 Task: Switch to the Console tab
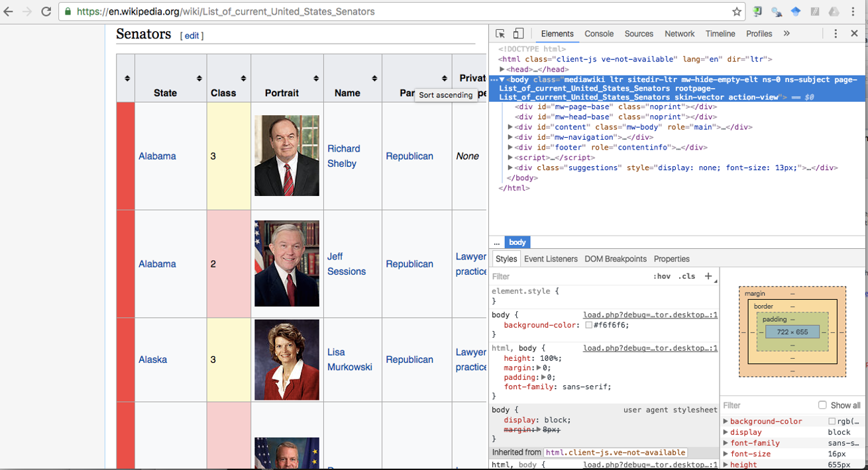[599, 34]
